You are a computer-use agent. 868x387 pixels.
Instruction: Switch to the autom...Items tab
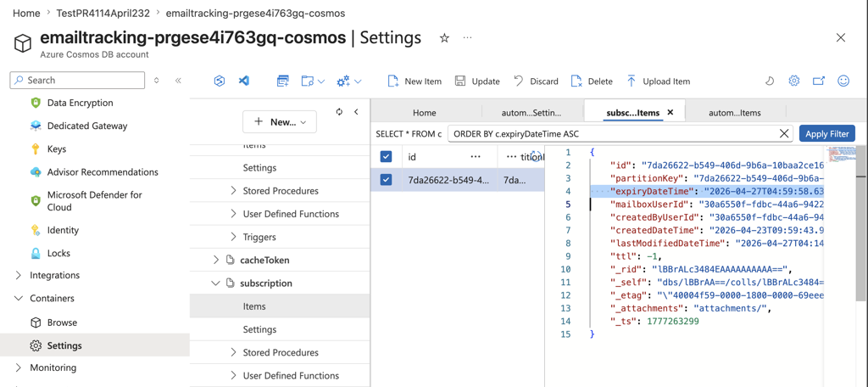(735, 113)
